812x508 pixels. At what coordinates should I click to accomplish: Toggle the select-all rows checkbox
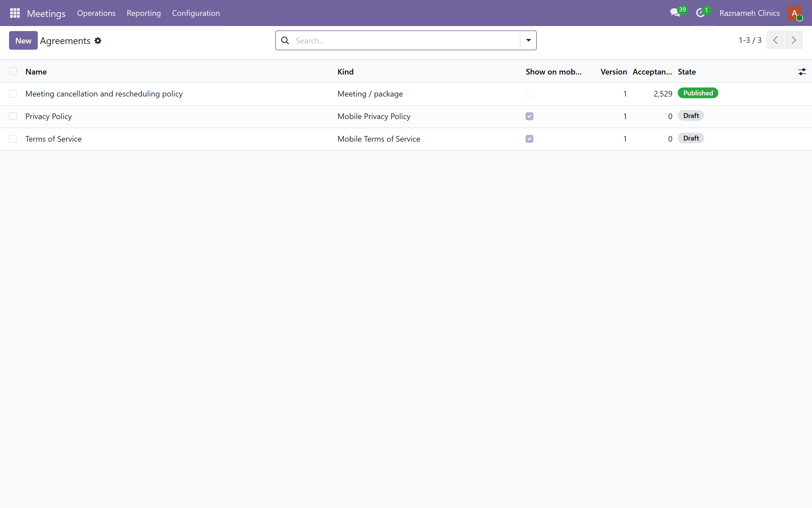[13, 71]
